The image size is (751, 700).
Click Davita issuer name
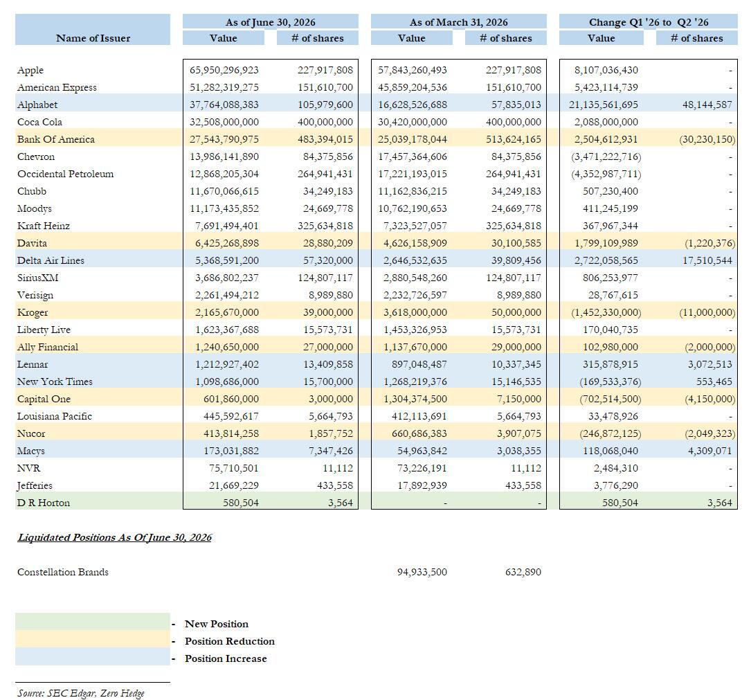tap(32, 244)
